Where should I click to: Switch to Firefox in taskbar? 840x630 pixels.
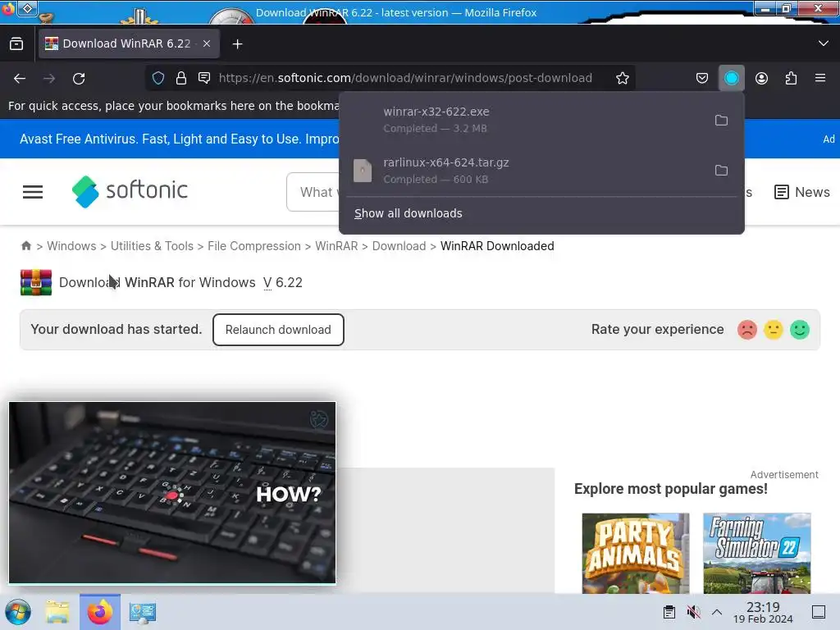pos(99,612)
